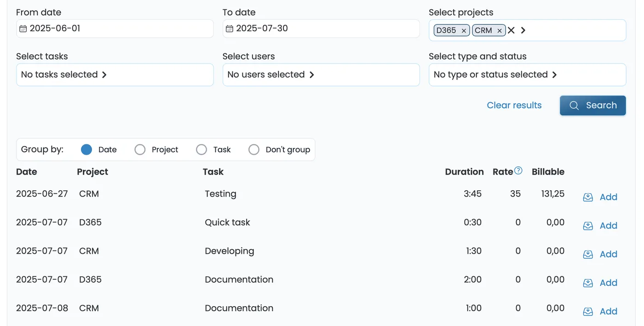
Task: Click the From date calendar icon
Action: (x=23, y=29)
